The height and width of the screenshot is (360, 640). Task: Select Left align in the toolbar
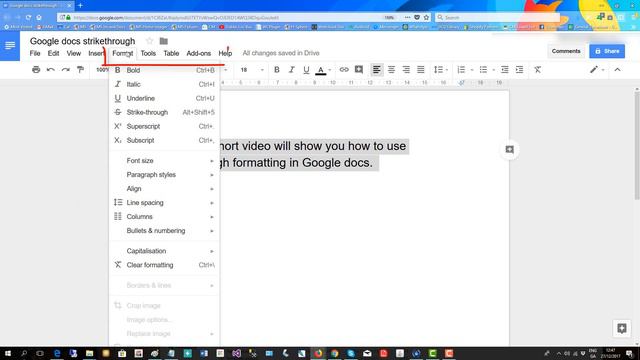377,70
